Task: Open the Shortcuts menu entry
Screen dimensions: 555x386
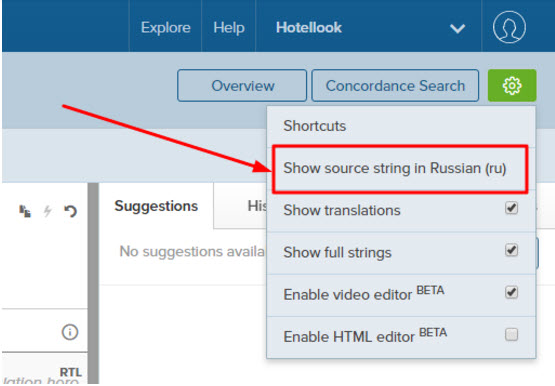Action: (401, 126)
